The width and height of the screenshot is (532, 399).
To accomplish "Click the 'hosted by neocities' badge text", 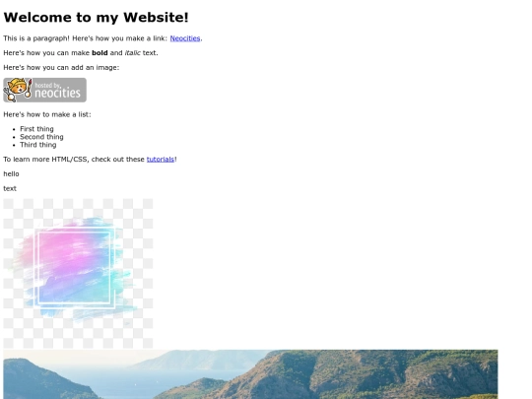I will pyautogui.click(x=57, y=91).
